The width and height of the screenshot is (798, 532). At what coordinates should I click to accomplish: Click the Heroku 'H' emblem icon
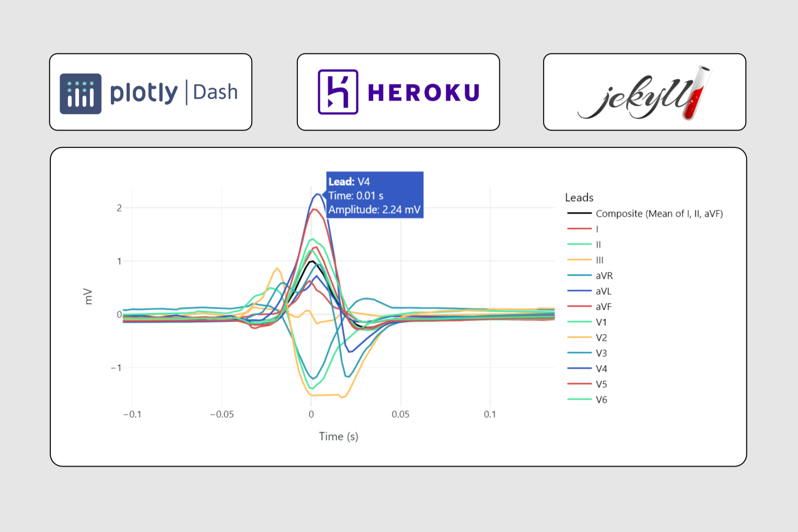337,91
